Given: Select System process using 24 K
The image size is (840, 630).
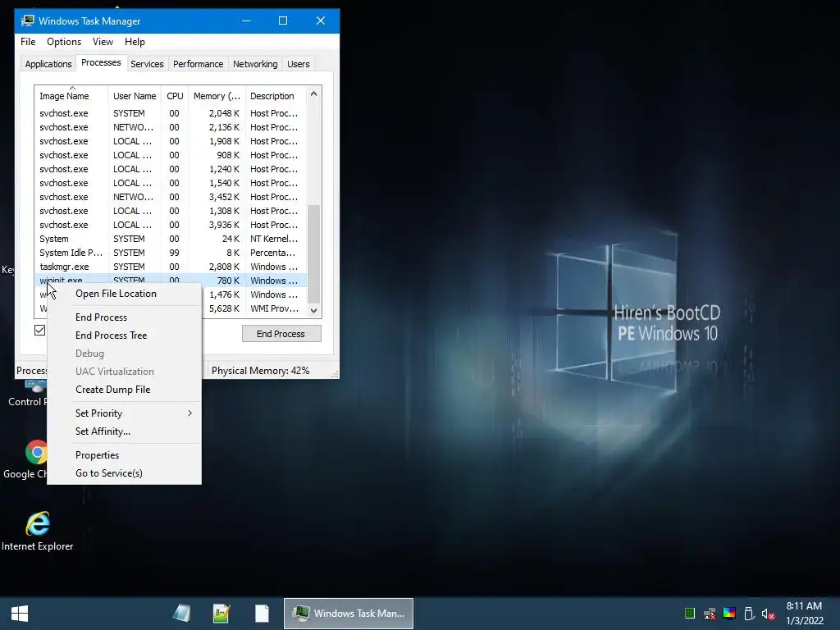Looking at the screenshot, I should click(171, 239).
